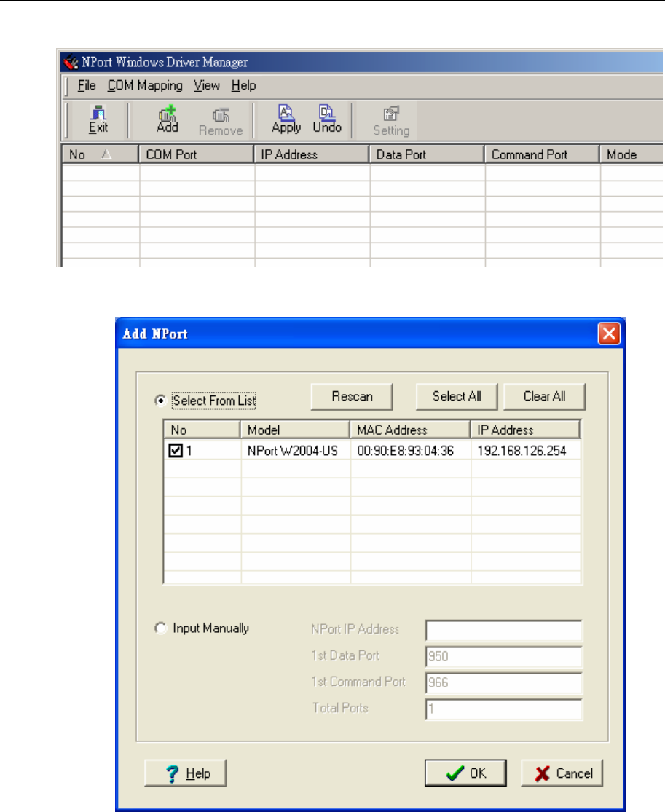Click MAC address 00:90:E8:93:04:36
The width and height of the screenshot is (665, 812).
[x=405, y=451]
